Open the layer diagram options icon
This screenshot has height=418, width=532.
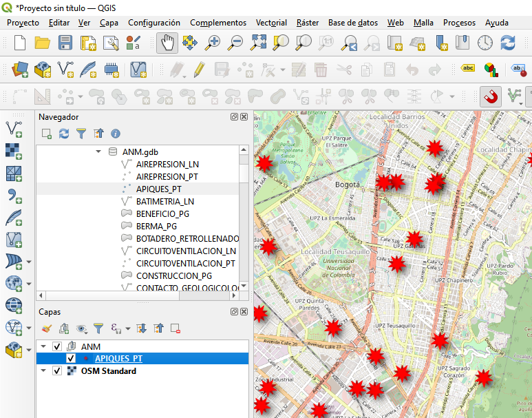coord(491,70)
